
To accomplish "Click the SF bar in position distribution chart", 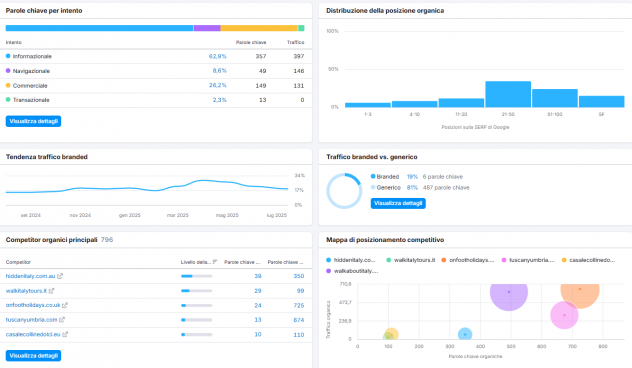I will [601, 102].
